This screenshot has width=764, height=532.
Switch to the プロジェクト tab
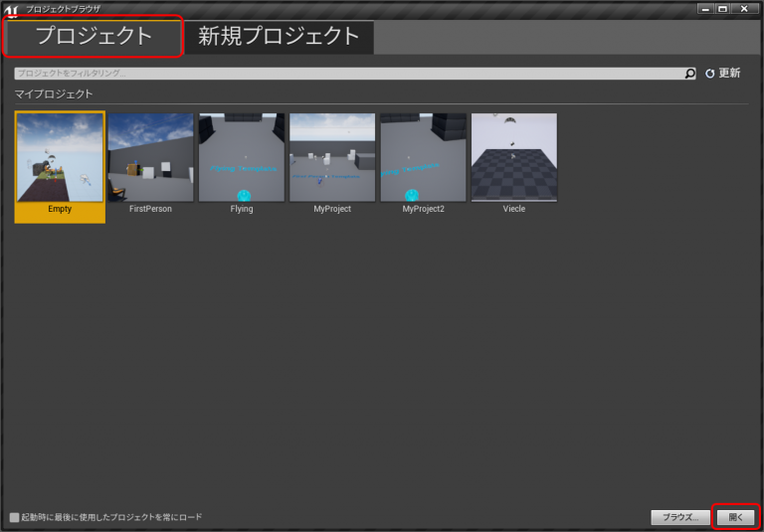94,37
